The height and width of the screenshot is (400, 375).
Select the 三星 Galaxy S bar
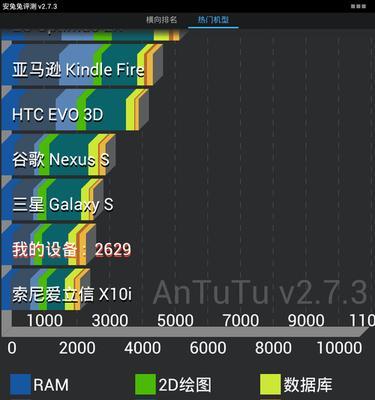click(x=53, y=200)
